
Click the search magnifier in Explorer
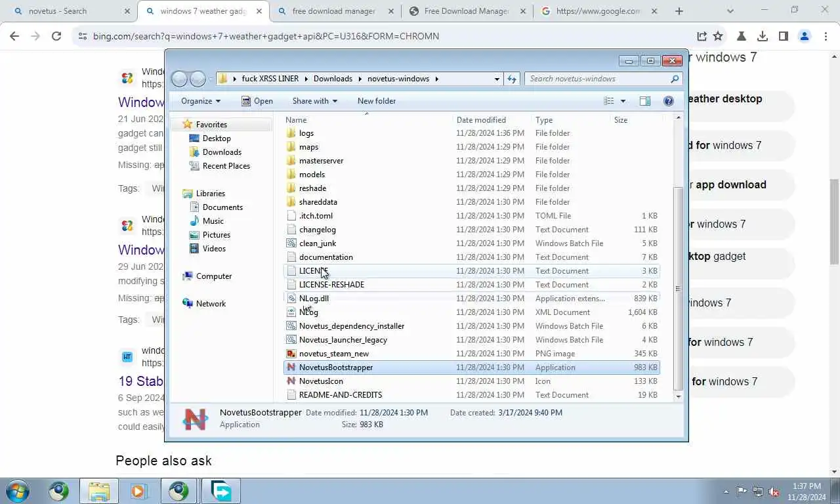675,79
